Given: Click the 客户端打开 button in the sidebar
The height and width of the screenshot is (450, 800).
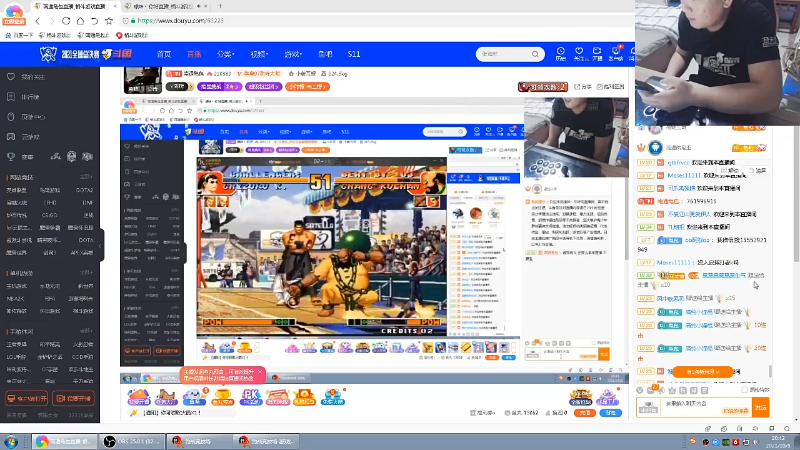Looking at the screenshot, I should tap(27, 398).
